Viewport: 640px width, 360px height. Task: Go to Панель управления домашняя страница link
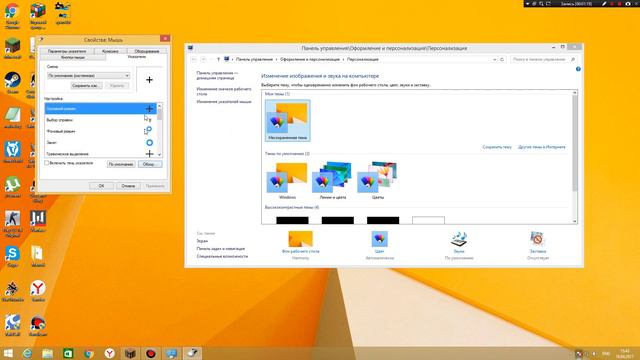pyautogui.click(x=217, y=76)
